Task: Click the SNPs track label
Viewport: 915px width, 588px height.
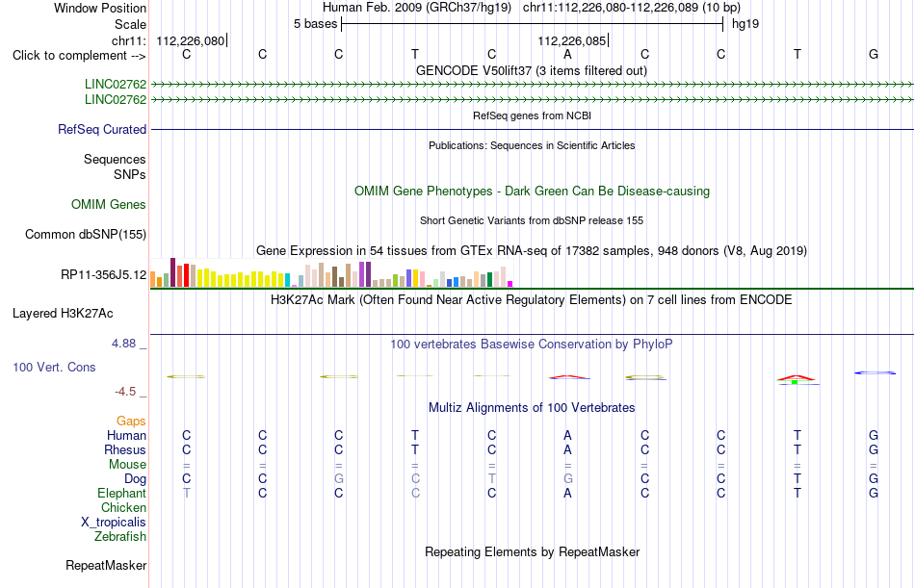Action: (x=130, y=174)
